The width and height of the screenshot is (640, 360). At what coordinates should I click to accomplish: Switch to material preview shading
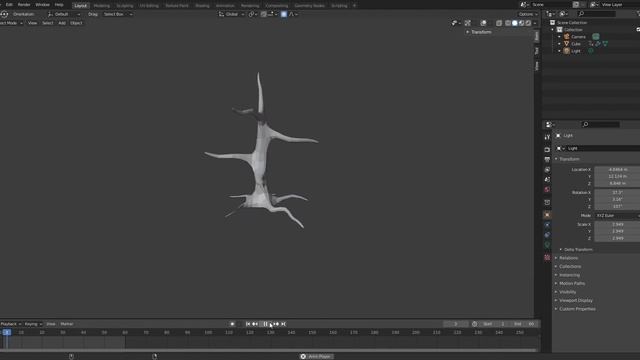(522, 23)
